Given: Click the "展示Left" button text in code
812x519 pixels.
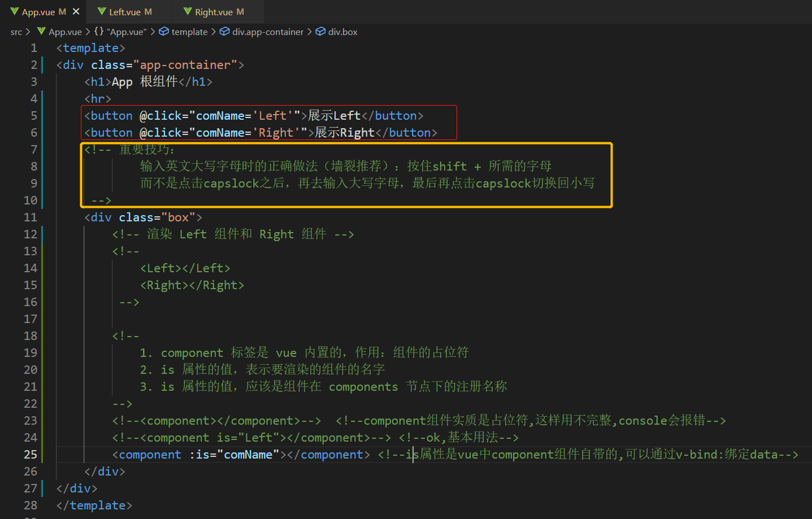Looking at the screenshot, I should pyautogui.click(x=334, y=116).
